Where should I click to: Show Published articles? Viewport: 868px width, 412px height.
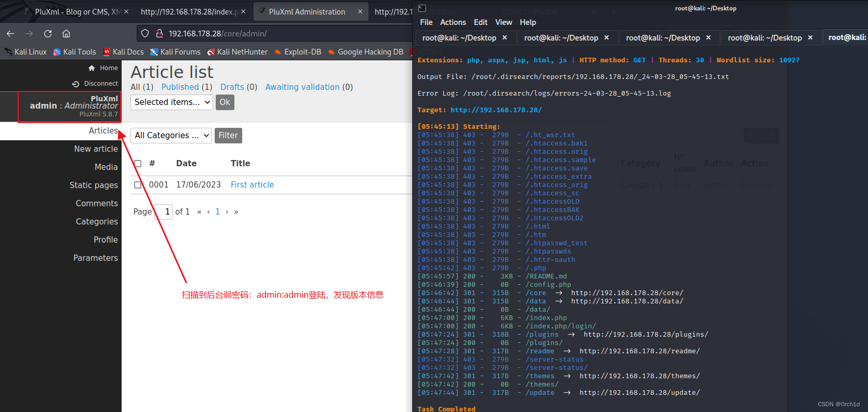180,87
